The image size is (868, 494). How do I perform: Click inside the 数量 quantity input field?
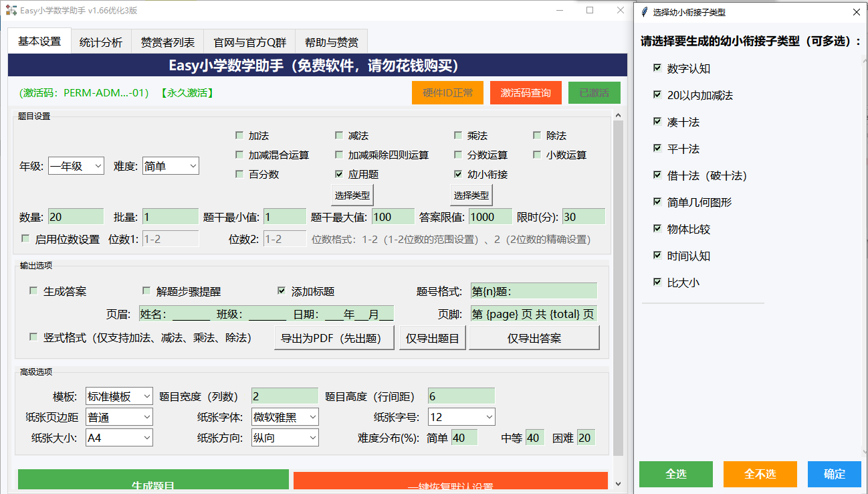click(75, 217)
